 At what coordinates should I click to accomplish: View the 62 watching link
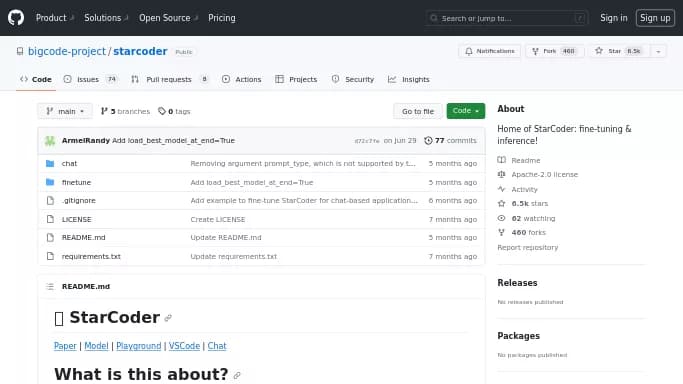click(526, 218)
